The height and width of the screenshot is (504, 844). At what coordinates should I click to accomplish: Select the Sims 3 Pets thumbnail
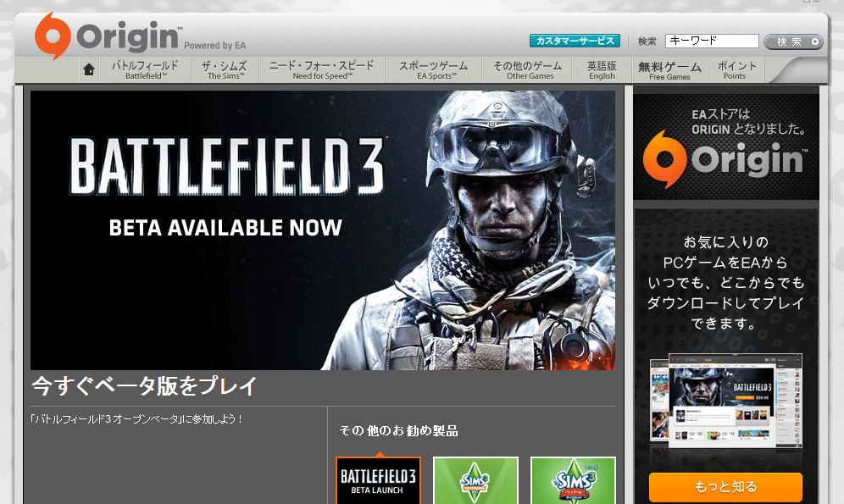(x=573, y=480)
